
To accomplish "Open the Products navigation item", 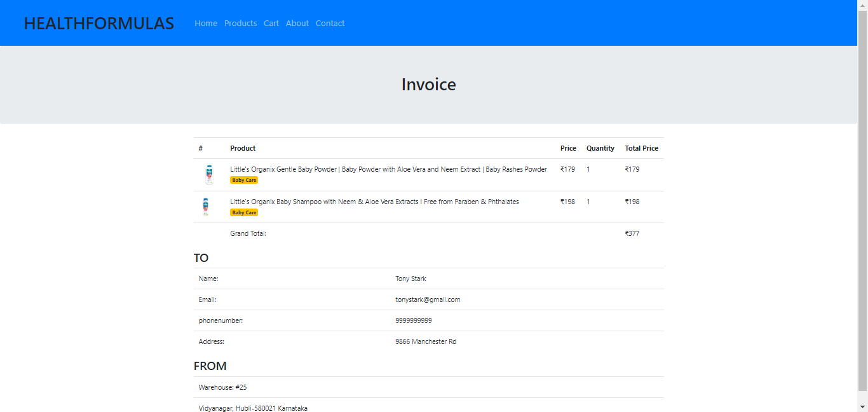I will point(240,23).
